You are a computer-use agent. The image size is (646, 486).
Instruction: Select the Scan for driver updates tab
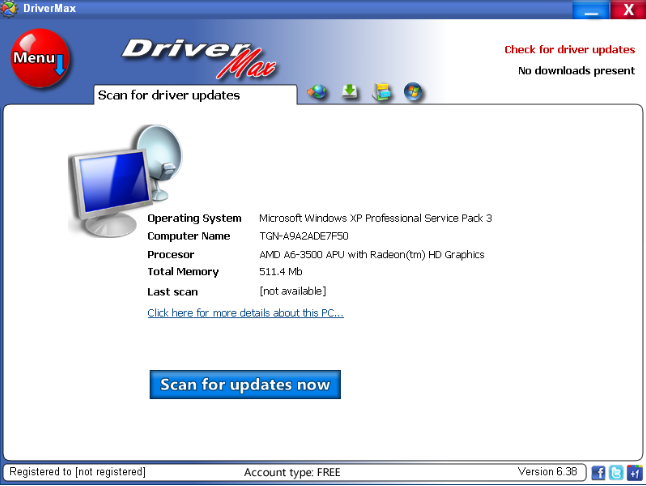pyautogui.click(x=195, y=95)
